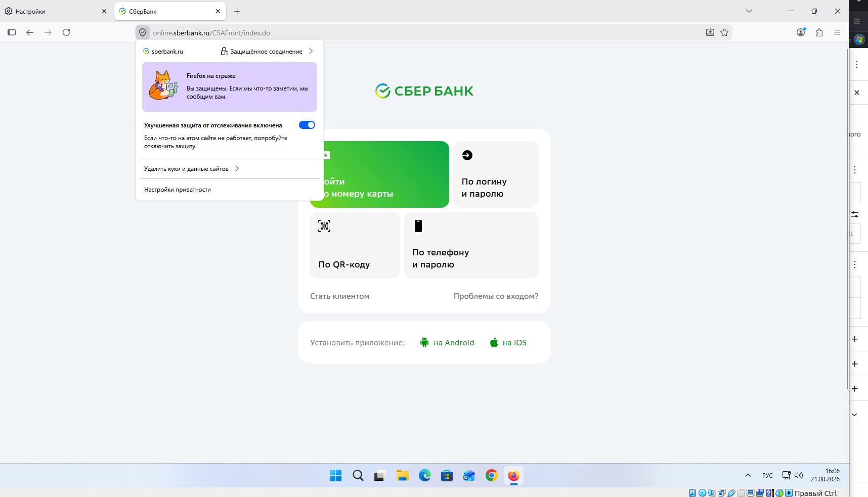This screenshot has height=497, width=868.
Task: Get the app на iOS
Action: (x=508, y=343)
